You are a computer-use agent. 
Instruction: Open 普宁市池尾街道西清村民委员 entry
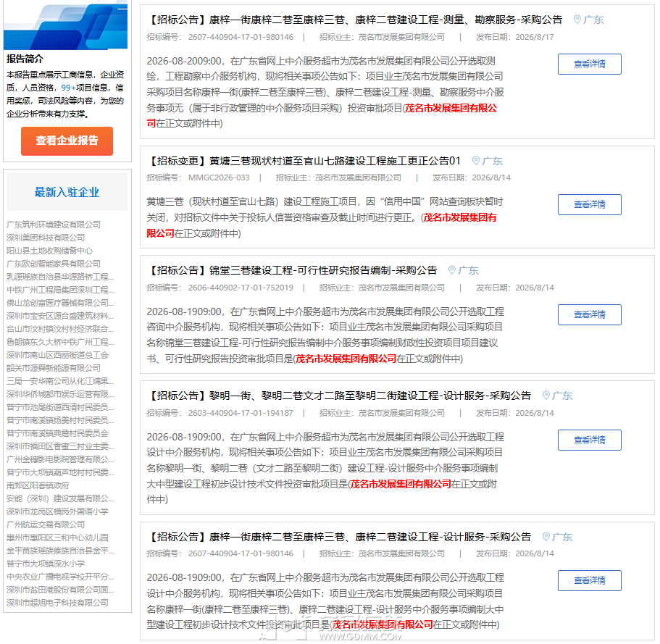(x=60, y=407)
